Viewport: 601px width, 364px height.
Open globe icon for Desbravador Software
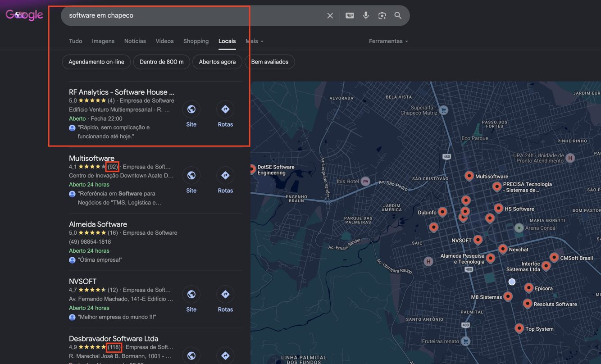[191, 355]
